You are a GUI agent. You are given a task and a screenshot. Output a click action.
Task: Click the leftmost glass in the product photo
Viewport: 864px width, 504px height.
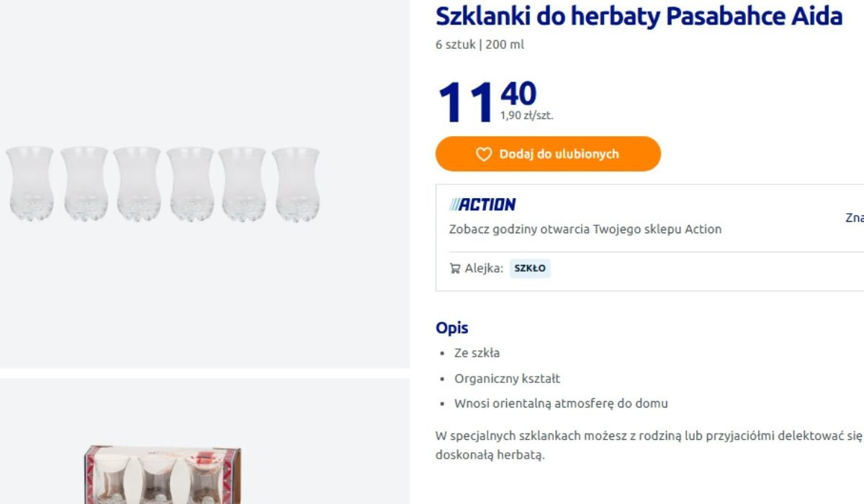click(x=30, y=183)
